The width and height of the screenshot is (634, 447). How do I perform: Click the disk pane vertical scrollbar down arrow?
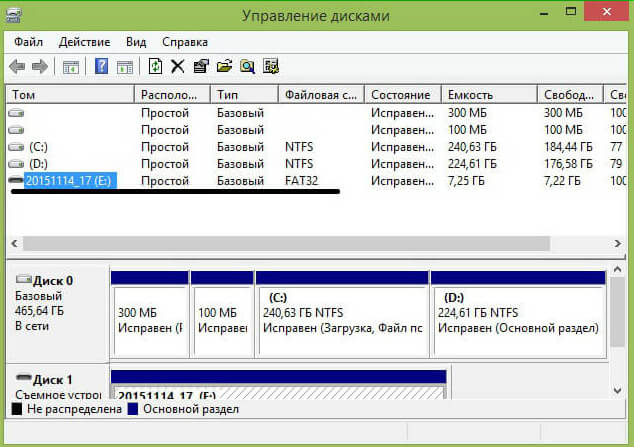click(x=617, y=390)
